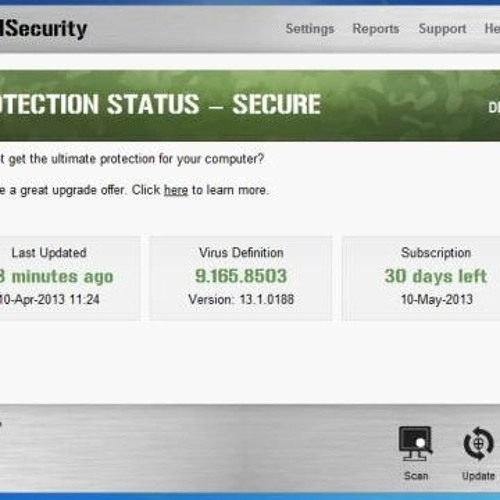
Task: Click the Update text label
Action: 478,476
